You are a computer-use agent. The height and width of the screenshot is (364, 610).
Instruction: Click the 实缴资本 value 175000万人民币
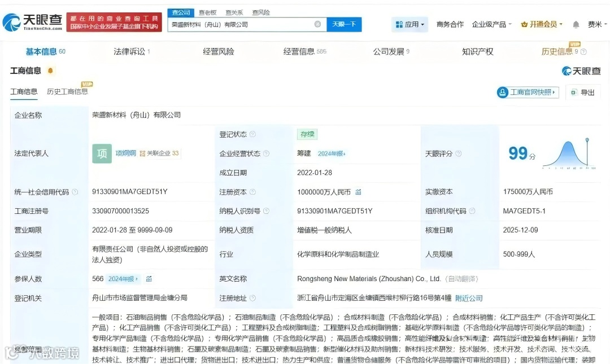[528, 192]
